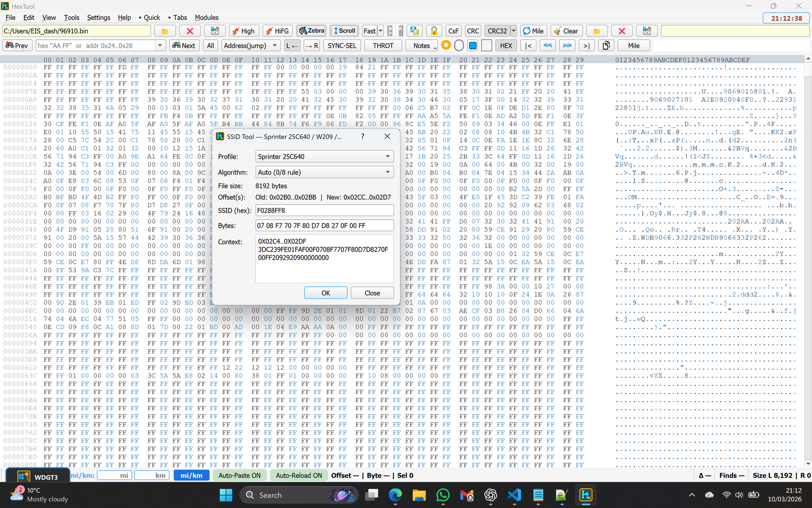
Task: Open the Modules menu
Action: [207, 17]
